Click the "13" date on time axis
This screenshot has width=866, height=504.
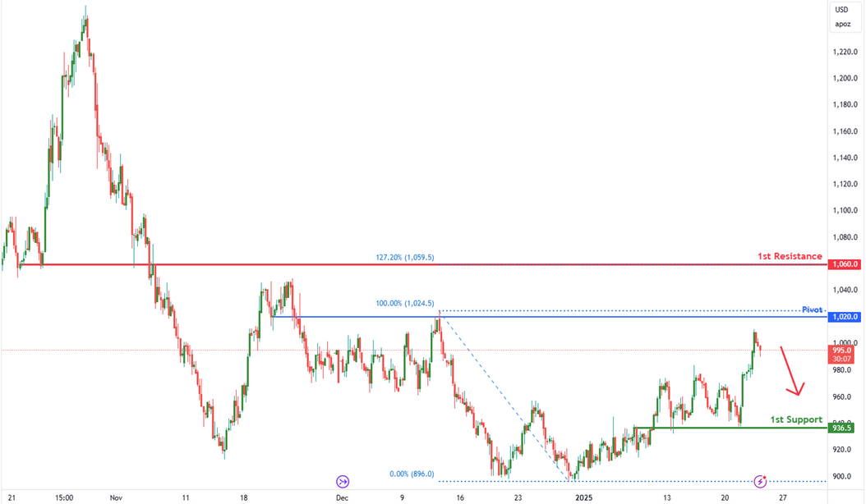(x=667, y=497)
